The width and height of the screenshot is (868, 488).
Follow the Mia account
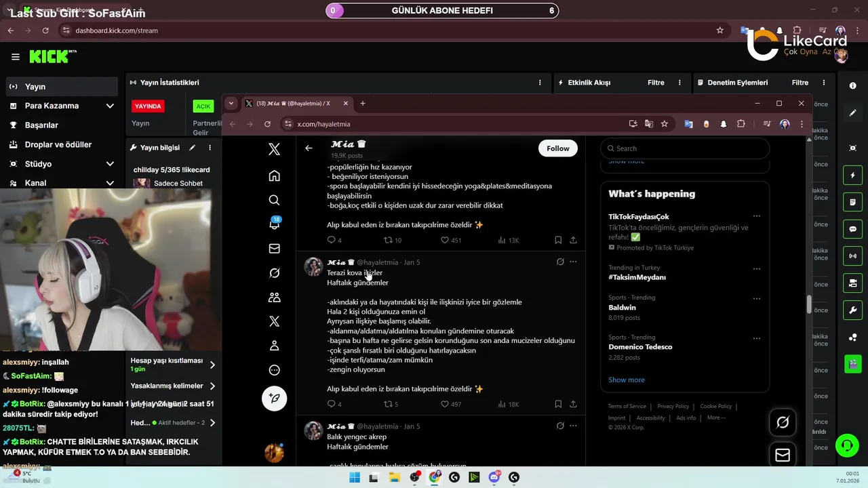tap(558, 148)
